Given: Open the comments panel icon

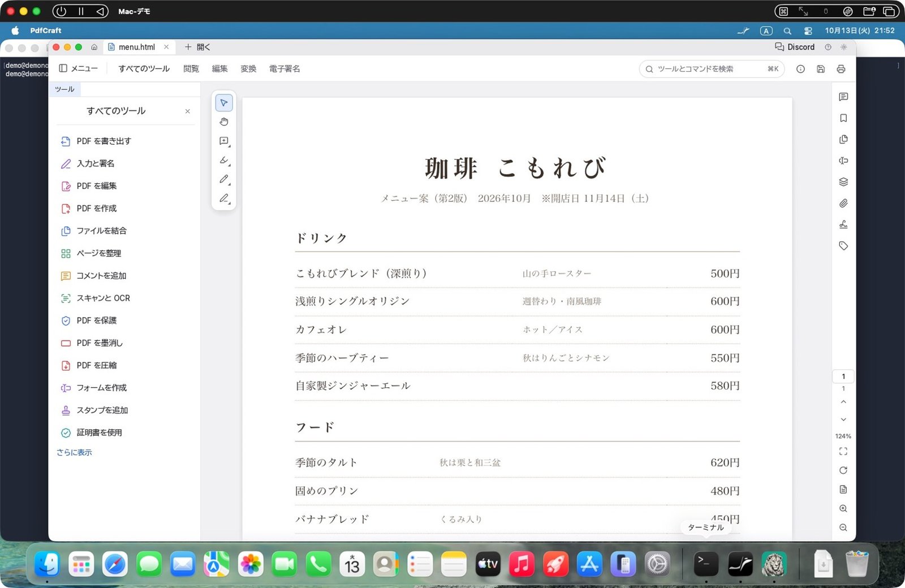Looking at the screenshot, I should 843,97.
